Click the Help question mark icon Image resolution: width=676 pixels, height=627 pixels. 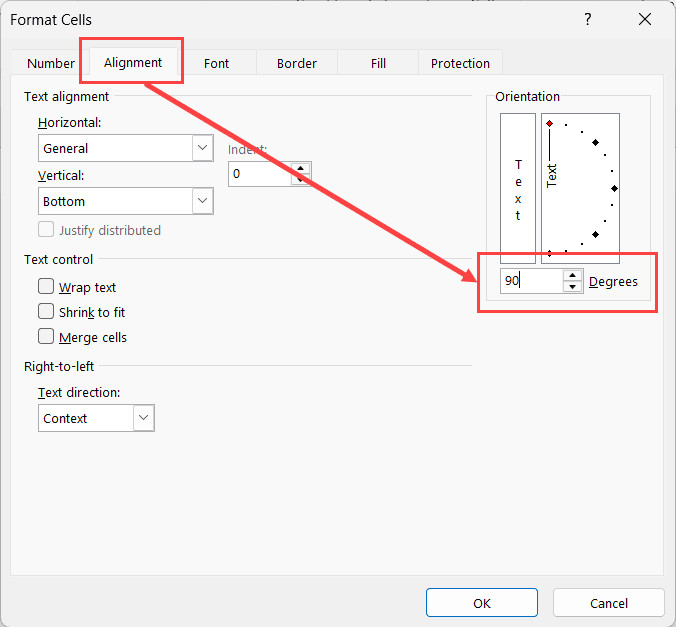pos(587,20)
